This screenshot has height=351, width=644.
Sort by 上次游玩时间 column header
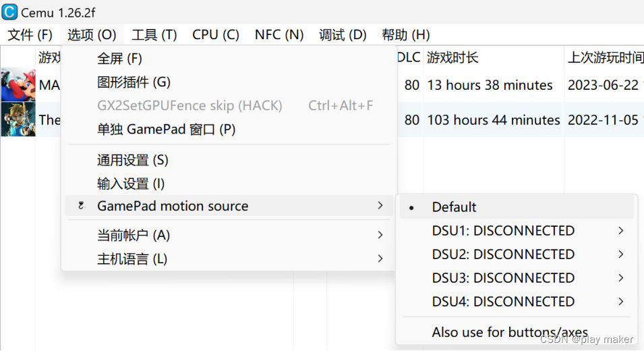click(604, 57)
